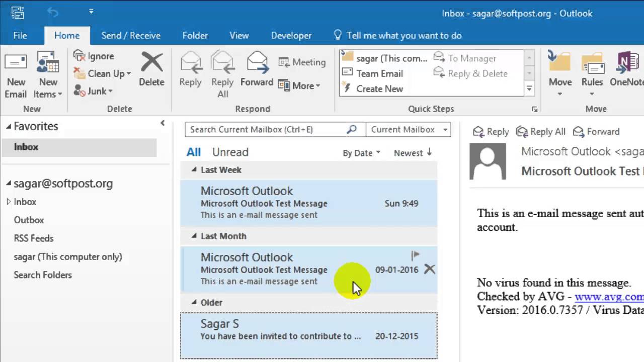Collapse the Last Month group

tap(194, 236)
